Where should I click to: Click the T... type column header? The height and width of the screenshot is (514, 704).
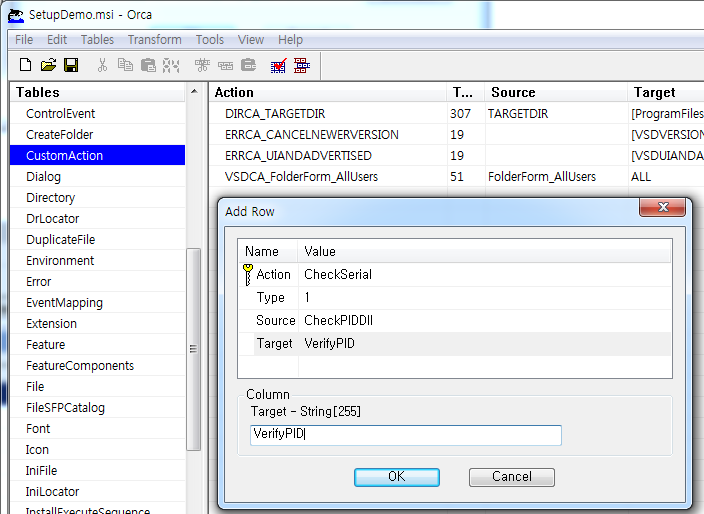tap(466, 92)
